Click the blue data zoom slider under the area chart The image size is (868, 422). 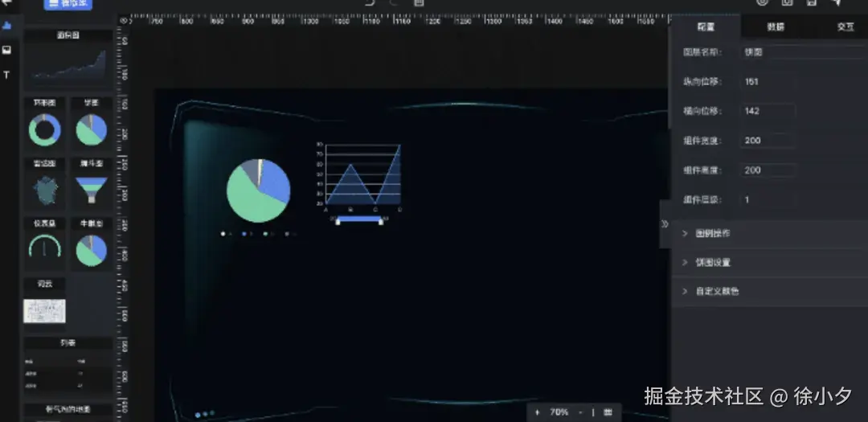tap(359, 219)
